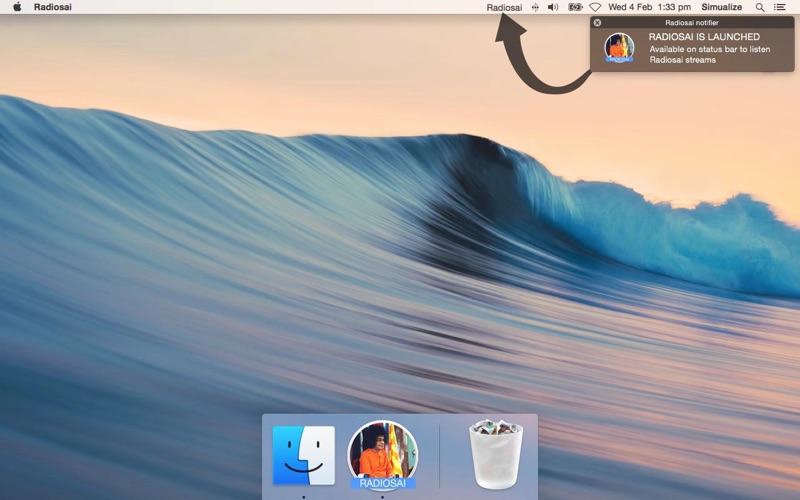This screenshot has width=800, height=500.
Task: Open the Simualize user menu
Action: [x=721, y=7]
